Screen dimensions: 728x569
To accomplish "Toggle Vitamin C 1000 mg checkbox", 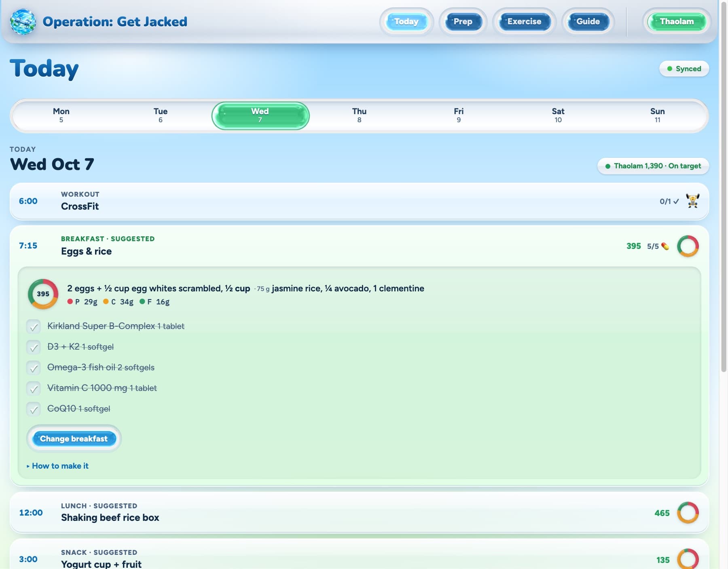I will coord(34,388).
